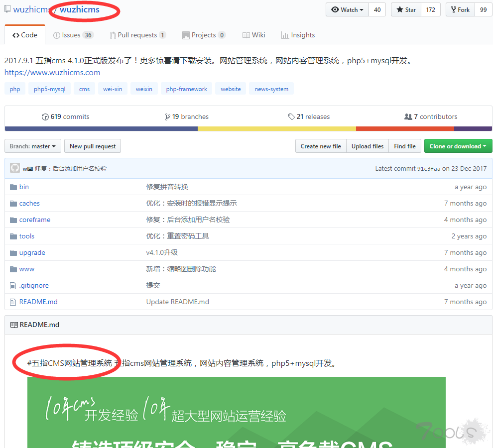Viewport: 493px width, 448px height.
Task: Click the watchers count 40
Action: coord(377,10)
